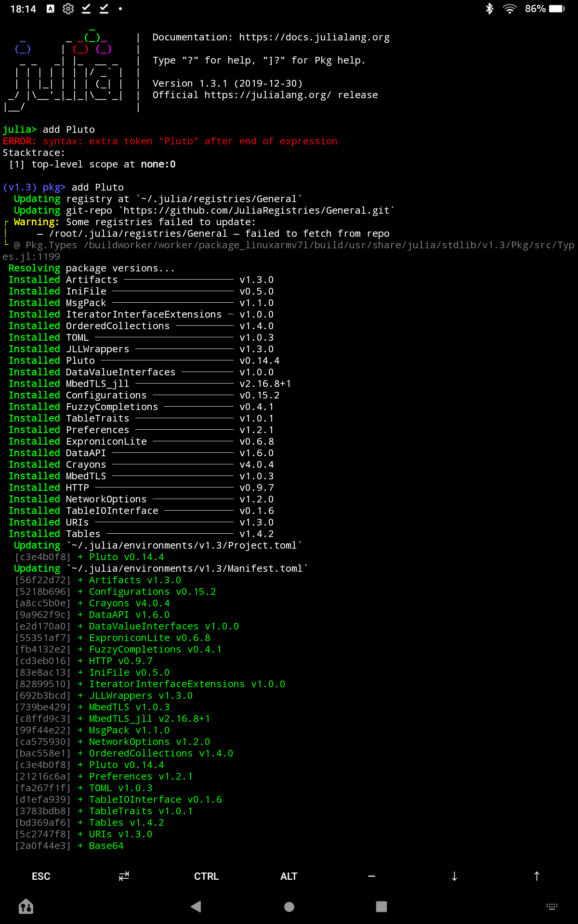Tap '[a8cc5b0e] + Crayons v4.0.4' line

pos(92,603)
